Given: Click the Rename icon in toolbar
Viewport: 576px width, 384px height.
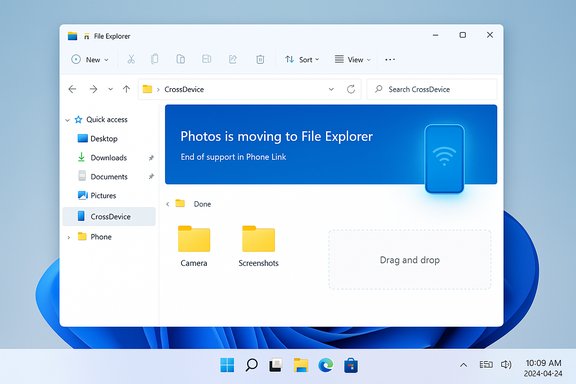Looking at the screenshot, I should pyautogui.click(x=206, y=59).
